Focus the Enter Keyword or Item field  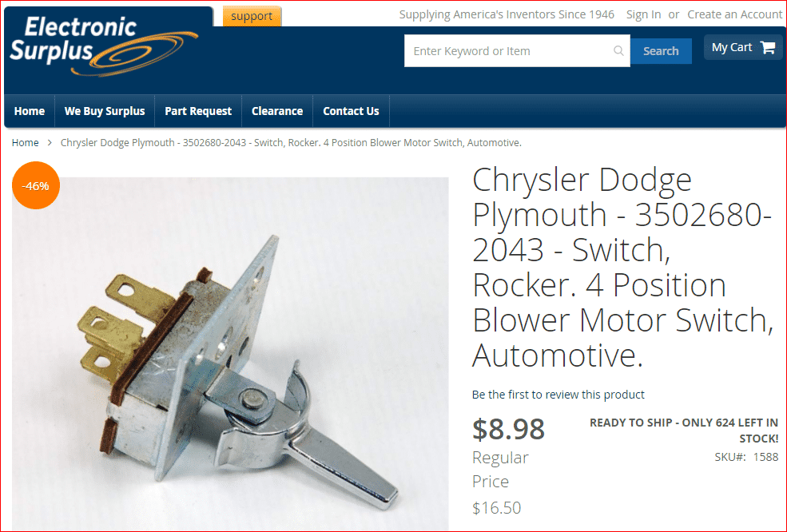tap(508, 50)
